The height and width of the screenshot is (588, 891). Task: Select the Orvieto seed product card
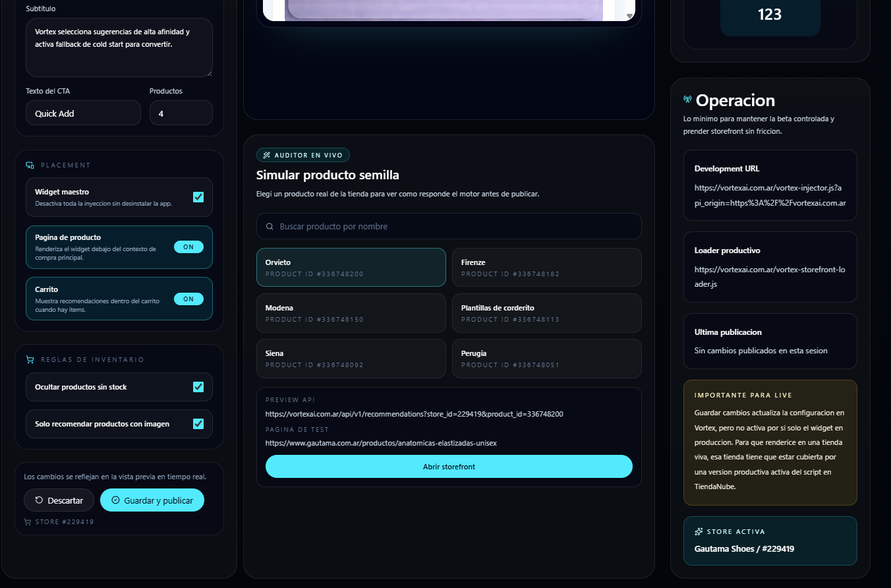pos(351,267)
